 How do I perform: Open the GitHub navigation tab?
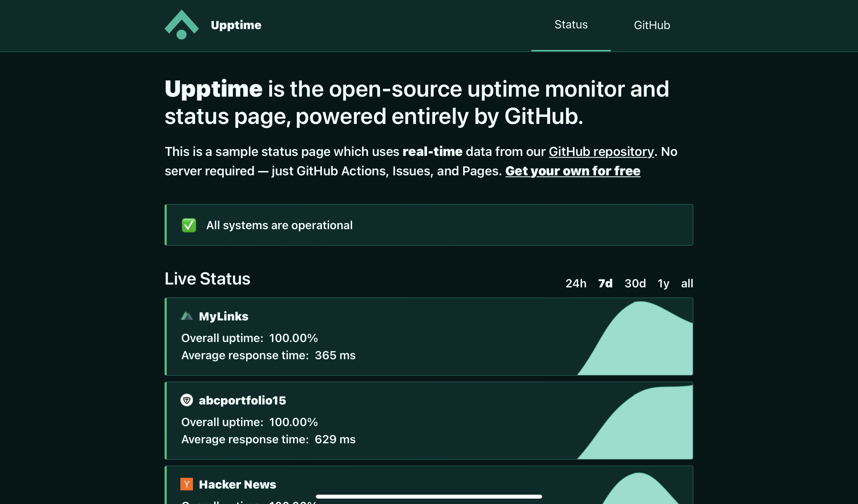(651, 25)
